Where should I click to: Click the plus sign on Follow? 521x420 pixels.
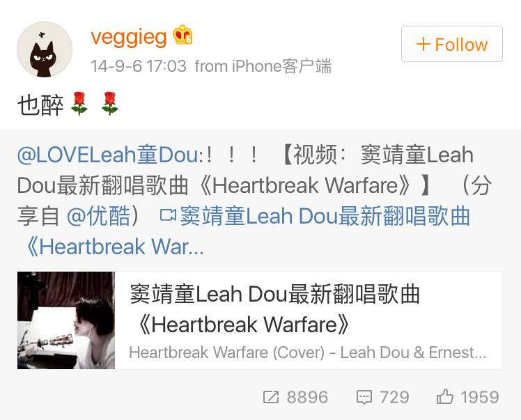(x=423, y=44)
